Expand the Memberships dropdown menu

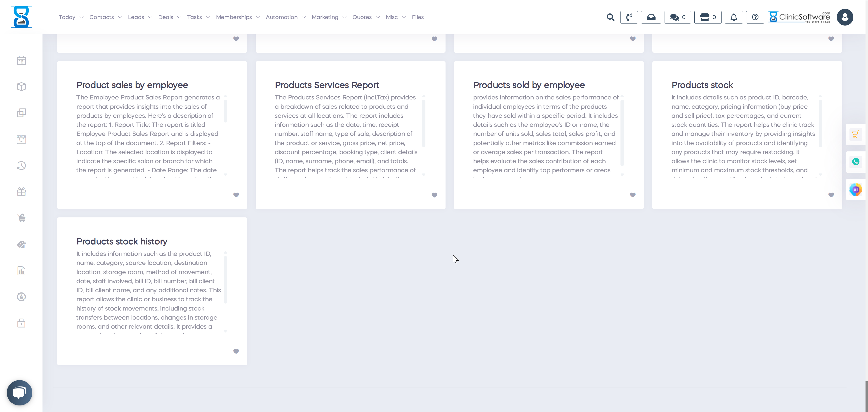(238, 17)
